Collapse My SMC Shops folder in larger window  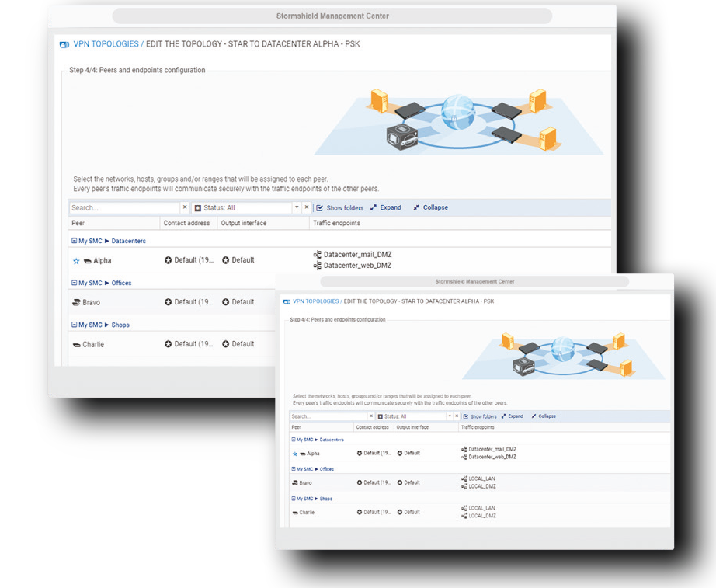[x=75, y=325]
